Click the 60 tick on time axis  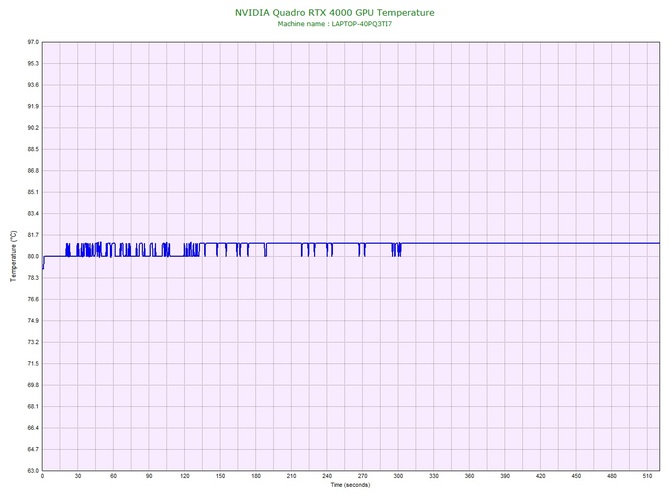113,476
